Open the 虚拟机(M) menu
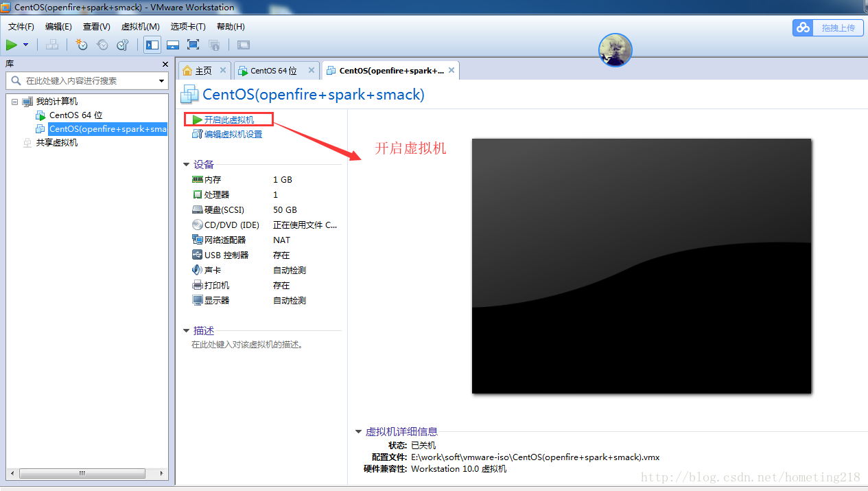Image resolution: width=868 pixels, height=491 pixels. click(140, 27)
